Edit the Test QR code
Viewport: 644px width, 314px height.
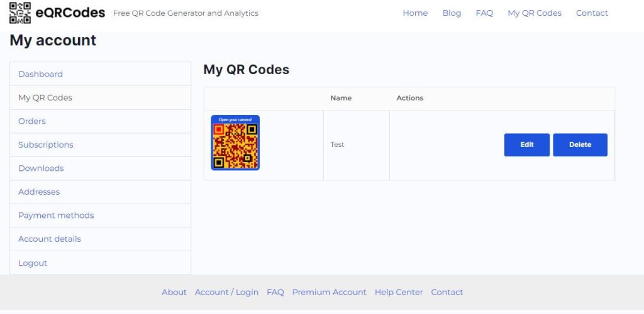point(526,144)
